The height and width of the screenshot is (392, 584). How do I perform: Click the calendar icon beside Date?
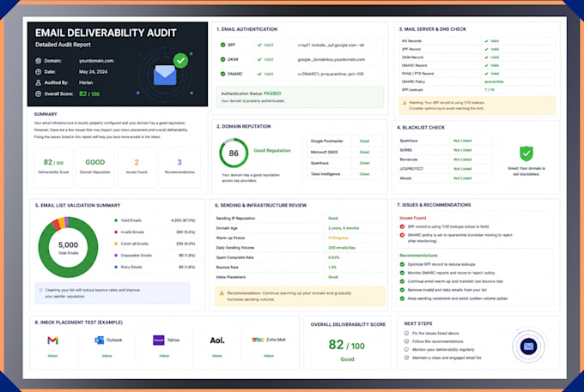coord(38,72)
